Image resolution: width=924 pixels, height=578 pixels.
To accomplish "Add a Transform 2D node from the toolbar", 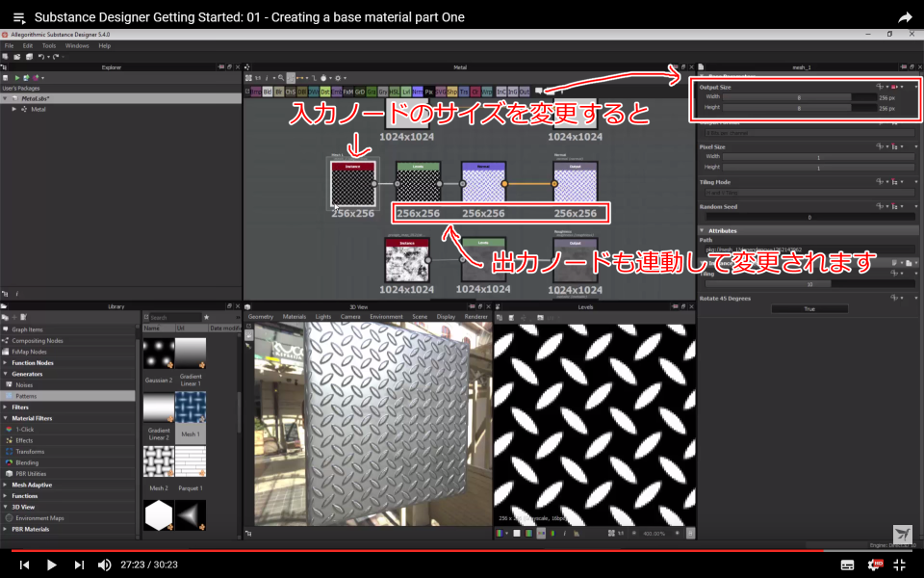I will [x=464, y=92].
